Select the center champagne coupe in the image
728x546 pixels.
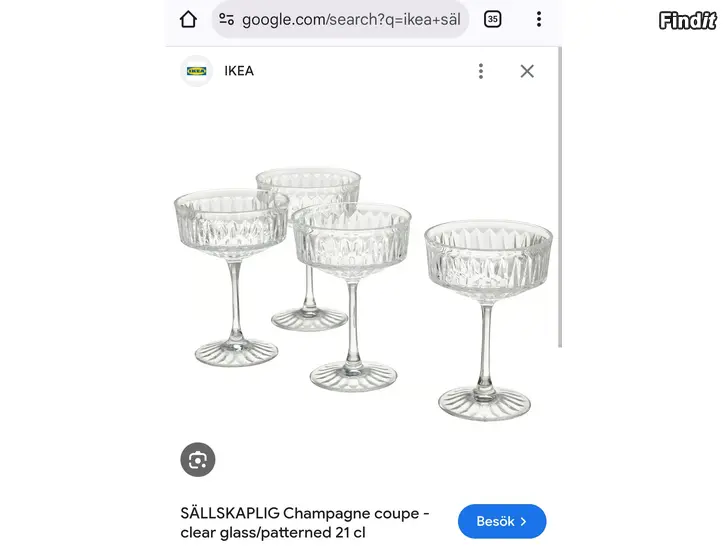coord(352,297)
